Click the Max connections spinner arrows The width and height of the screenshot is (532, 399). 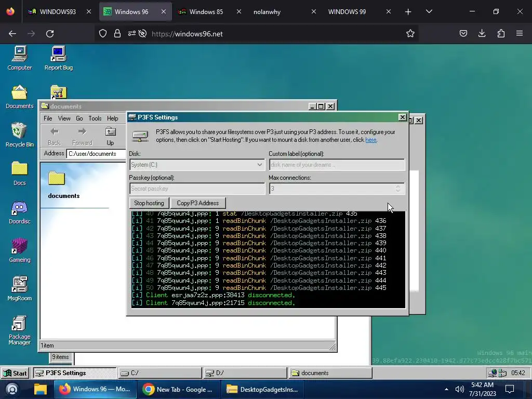coord(397,189)
